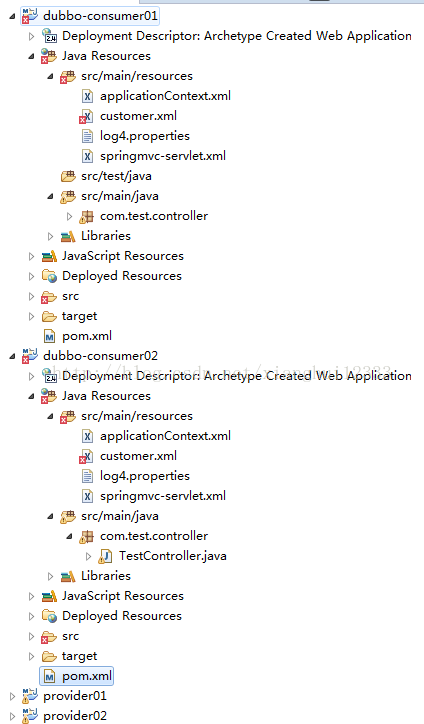Expand Deployment Descriptor under dubbo-consumer01
The width and height of the screenshot is (424, 724).
[31, 36]
